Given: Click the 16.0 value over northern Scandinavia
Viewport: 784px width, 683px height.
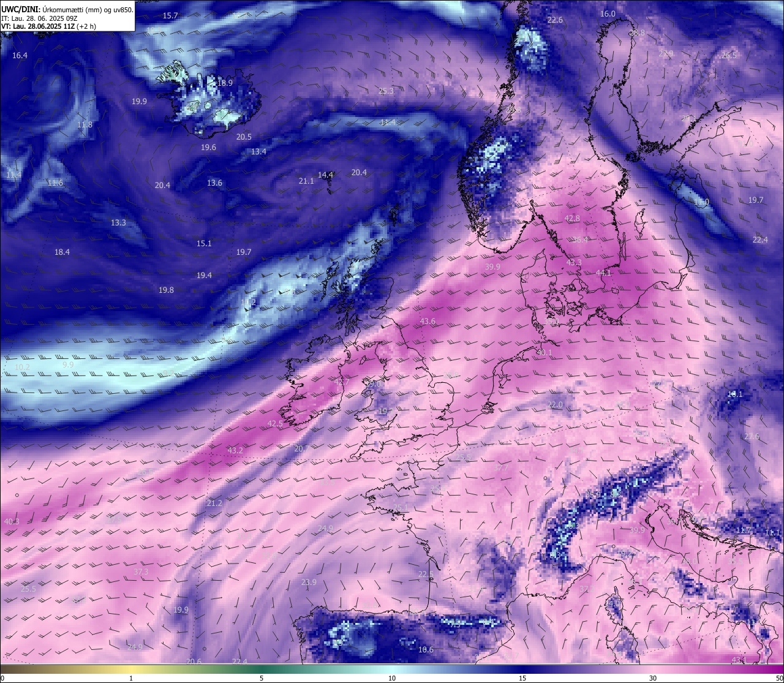Looking at the screenshot, I should point(608,14).
